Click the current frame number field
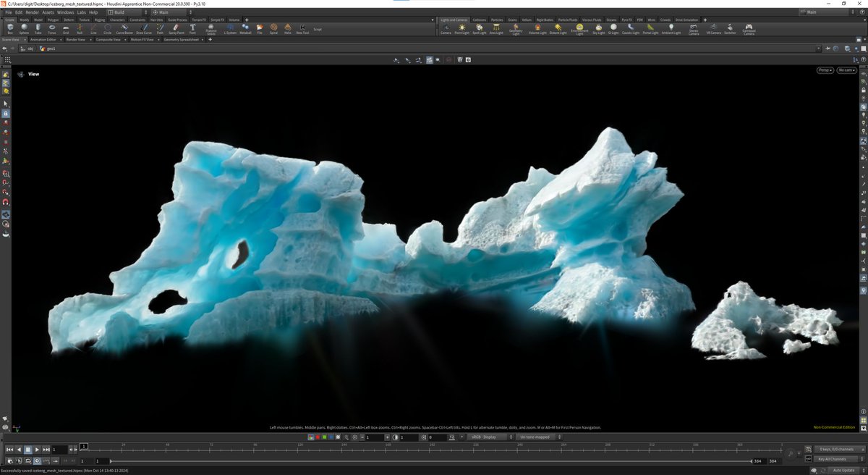 60,450
